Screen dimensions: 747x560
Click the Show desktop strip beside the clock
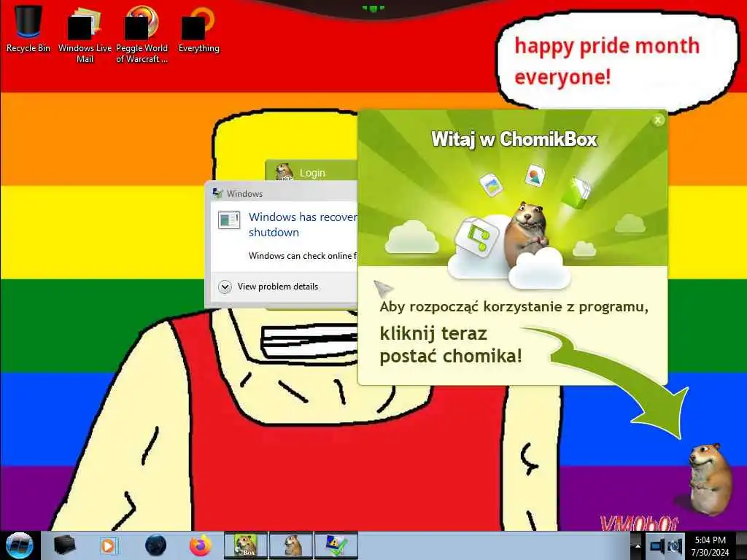tap(742, 545)
